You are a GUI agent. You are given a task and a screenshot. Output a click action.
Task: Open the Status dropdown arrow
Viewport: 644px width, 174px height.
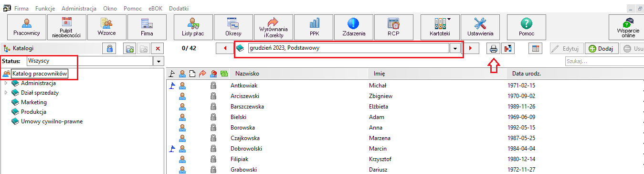[x=159, y=61]
